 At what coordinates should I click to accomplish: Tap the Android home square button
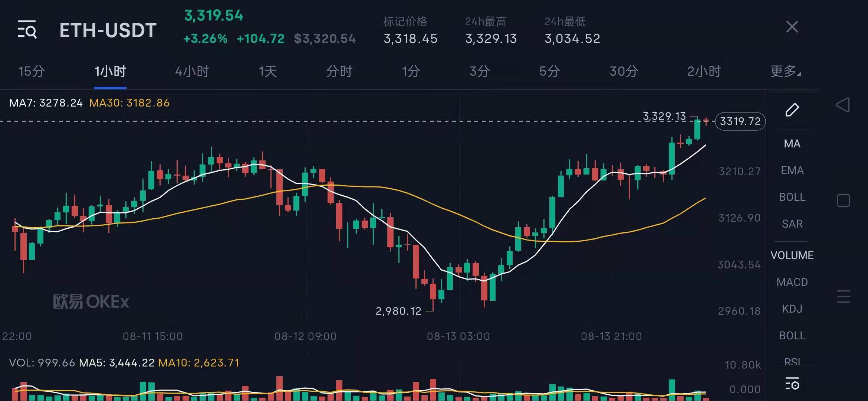(843, 200)
